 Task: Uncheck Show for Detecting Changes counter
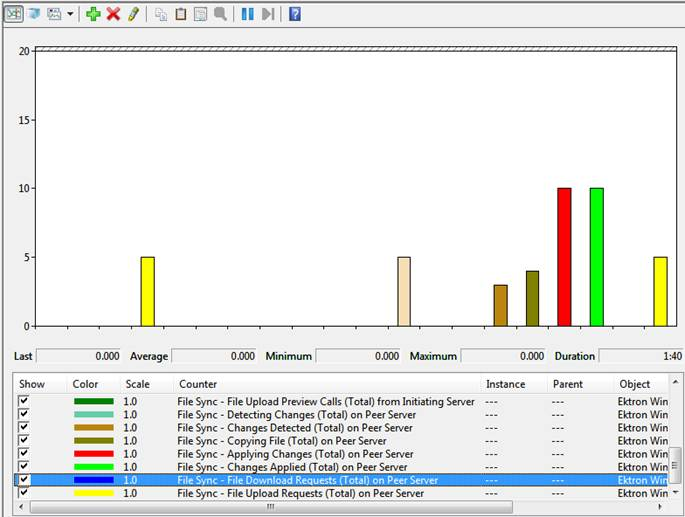[23, 414]
